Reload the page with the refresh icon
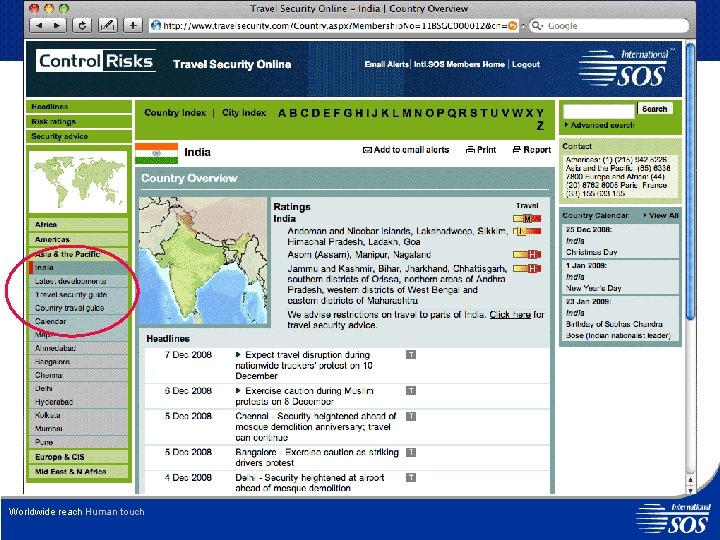This screenshot has height=540, width=720. click(82, 26)
